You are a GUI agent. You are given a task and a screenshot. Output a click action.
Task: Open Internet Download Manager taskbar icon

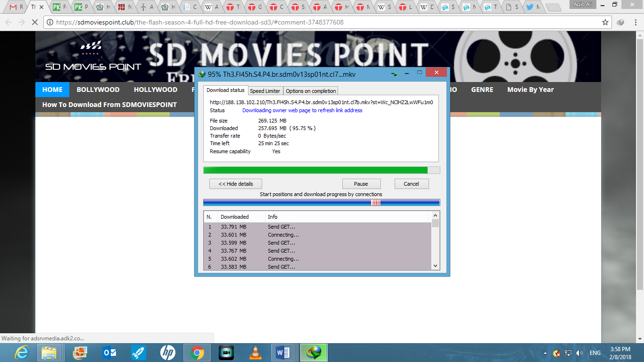pos(314,353)
